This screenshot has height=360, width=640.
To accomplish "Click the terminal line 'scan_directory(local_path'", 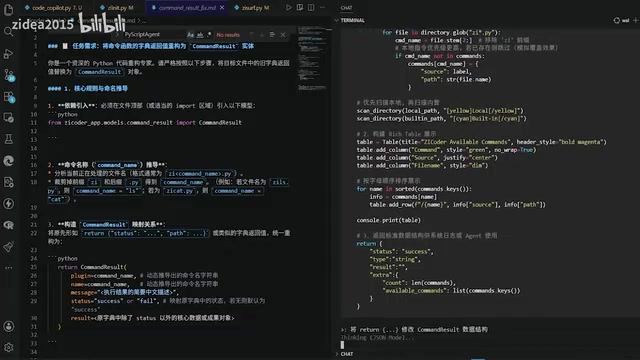I will click(440, 111).
